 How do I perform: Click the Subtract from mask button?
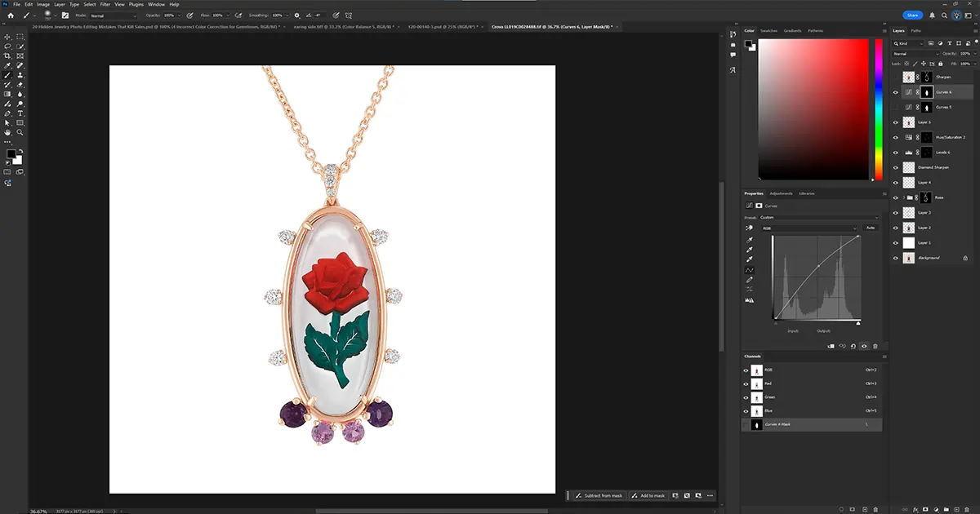click(602, 495)
